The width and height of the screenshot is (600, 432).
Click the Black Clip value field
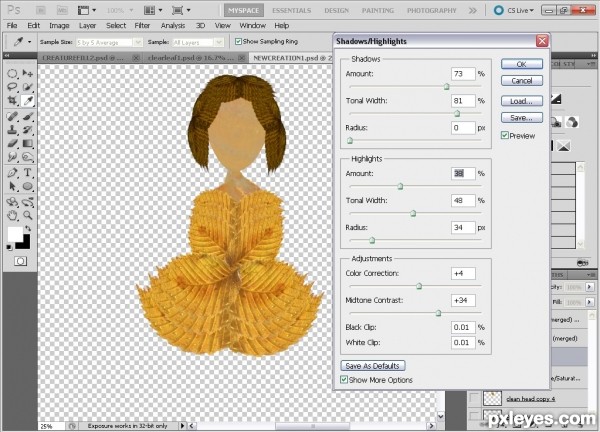click(463, 327)
